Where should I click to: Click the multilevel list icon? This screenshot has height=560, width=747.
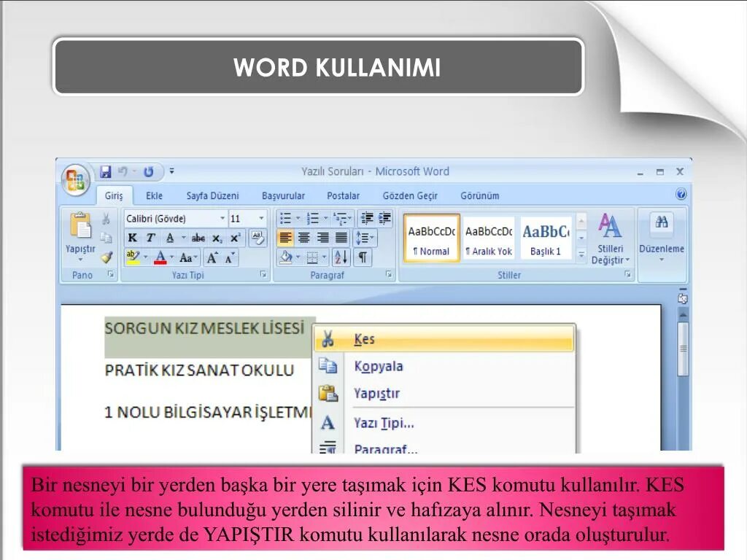[x=340, y=218]
